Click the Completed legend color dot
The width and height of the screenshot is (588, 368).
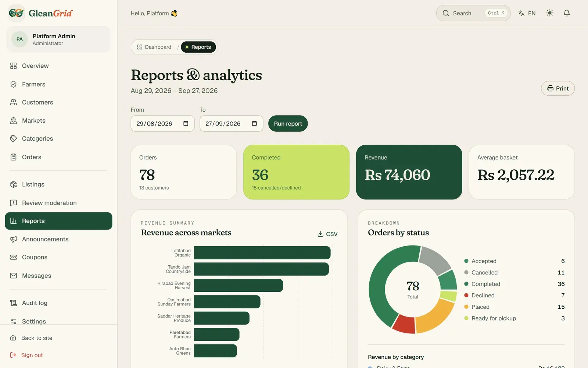click(x=466, y=284)
